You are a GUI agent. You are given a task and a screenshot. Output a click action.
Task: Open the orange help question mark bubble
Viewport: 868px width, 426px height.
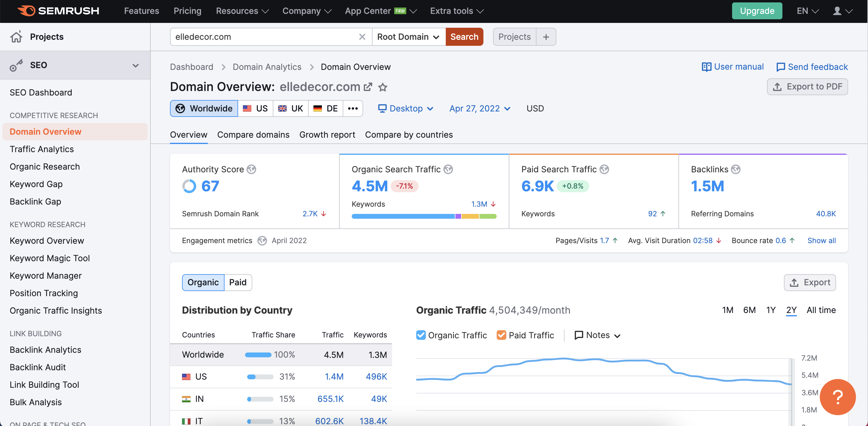point(837,397)
